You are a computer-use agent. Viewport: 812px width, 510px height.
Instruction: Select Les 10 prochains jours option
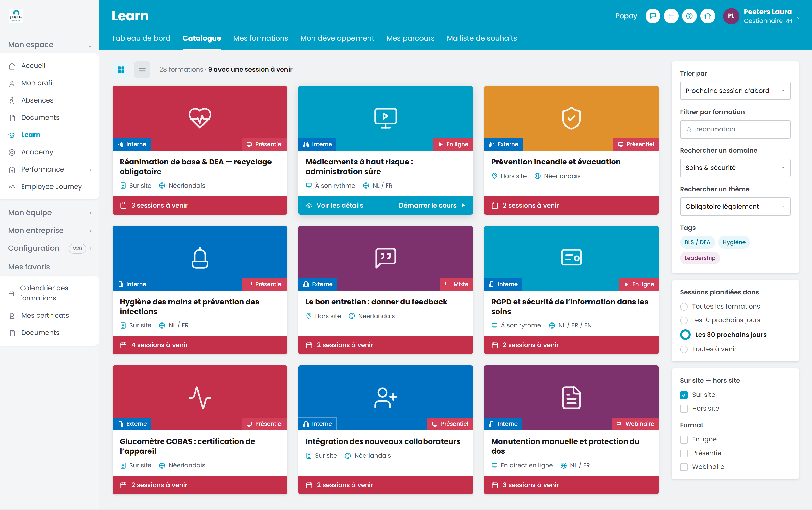684,320
